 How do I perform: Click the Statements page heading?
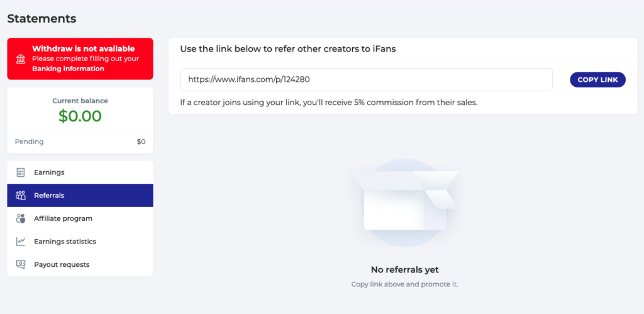click(x=42, y=19)
